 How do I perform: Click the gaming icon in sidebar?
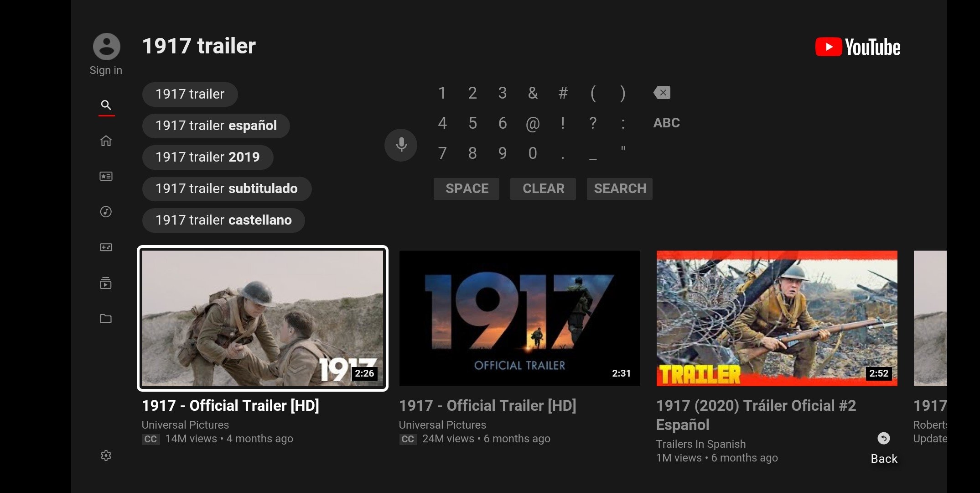pos(105,247)
